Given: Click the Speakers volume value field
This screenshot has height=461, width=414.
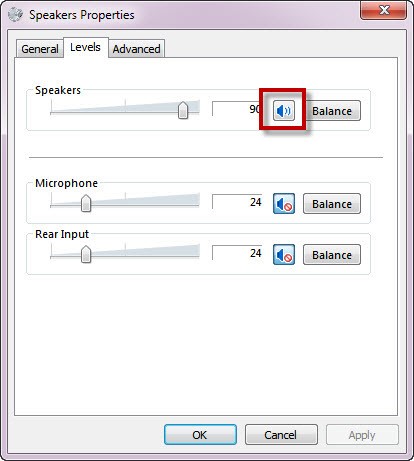Looking at the screenshot, I should click(237, 109).
